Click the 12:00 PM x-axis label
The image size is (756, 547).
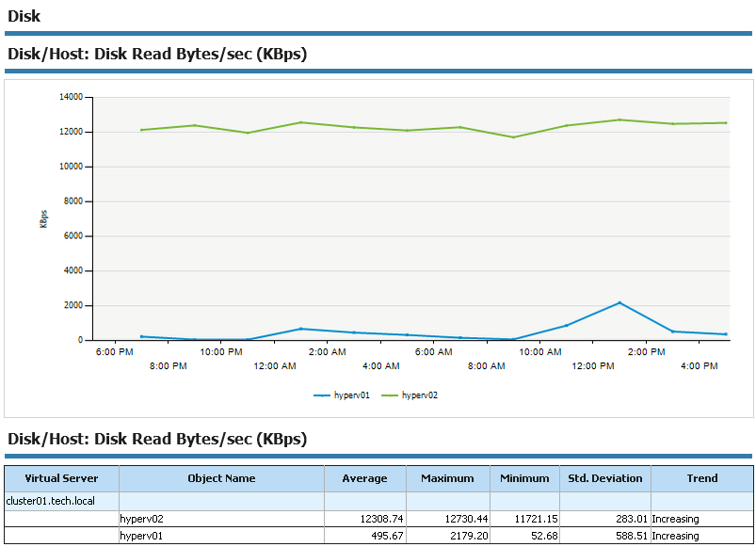click(x=593, y=366)
